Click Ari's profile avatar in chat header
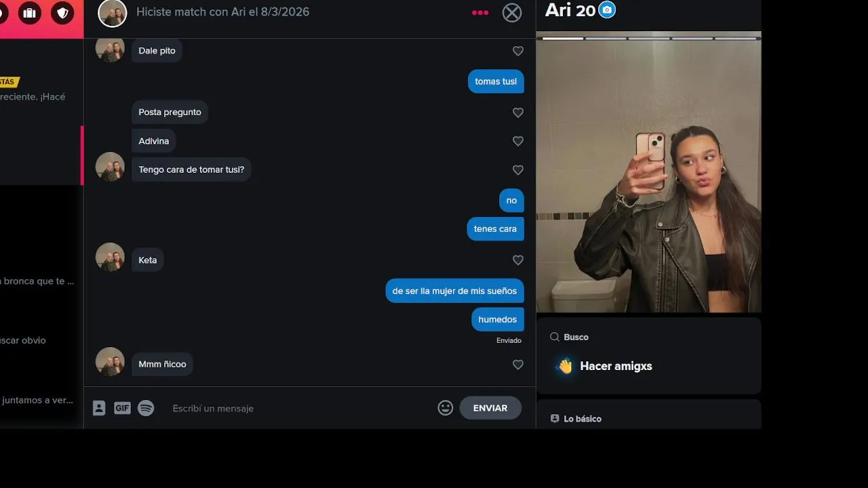This screenshot has height=488, width=868. point(113,13)
